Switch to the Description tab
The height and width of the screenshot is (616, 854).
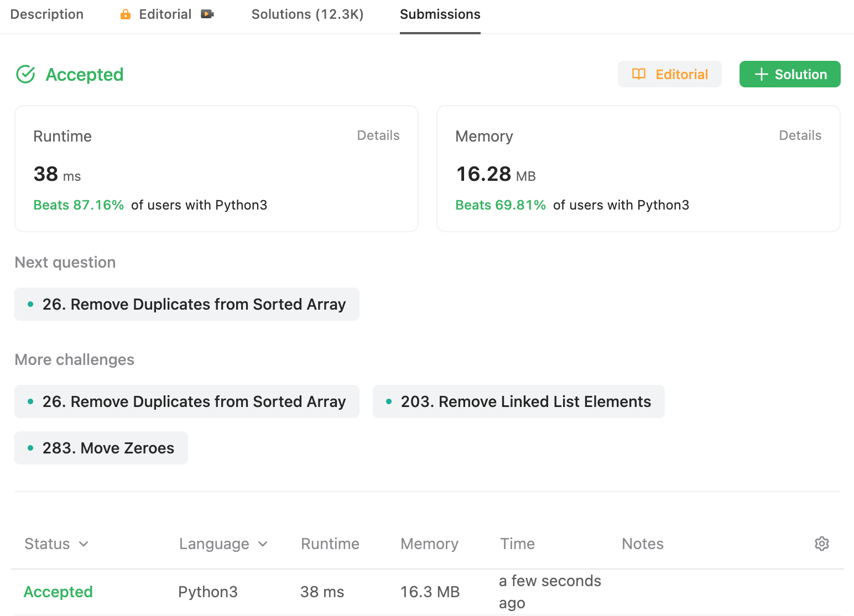[47, 14]
